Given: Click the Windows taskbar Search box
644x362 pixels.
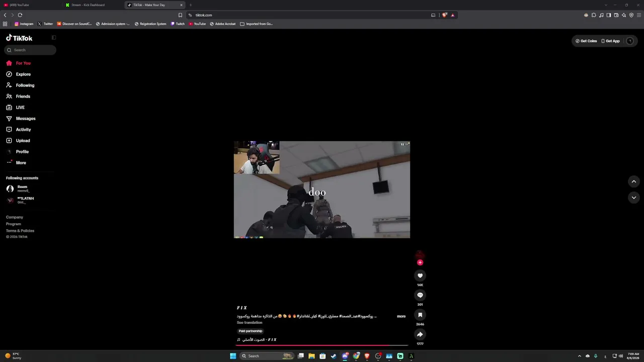Looking at the screenshot, I should click(x=267, y=356).
